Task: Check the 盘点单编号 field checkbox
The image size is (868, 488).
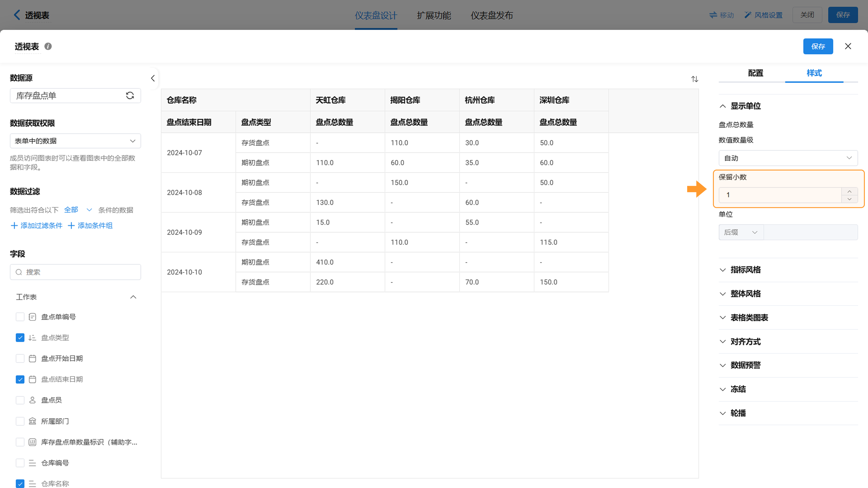Action: click(x=20, y=317)
